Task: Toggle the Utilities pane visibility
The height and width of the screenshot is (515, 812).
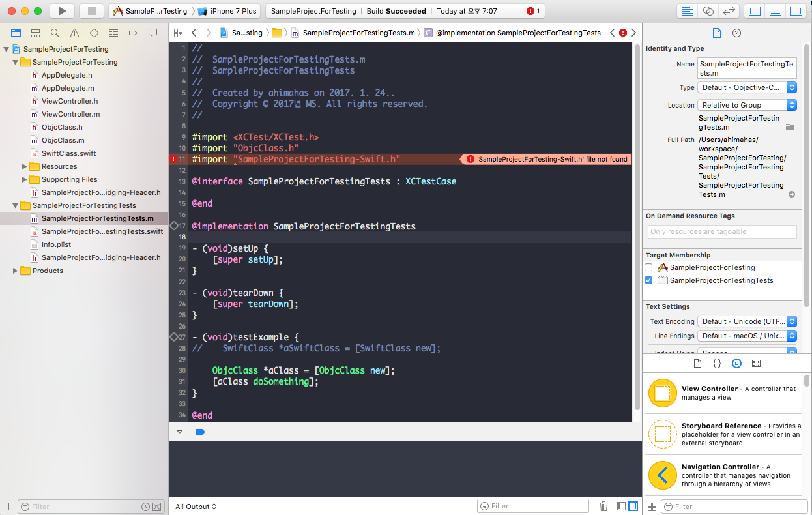Action: 796,11
